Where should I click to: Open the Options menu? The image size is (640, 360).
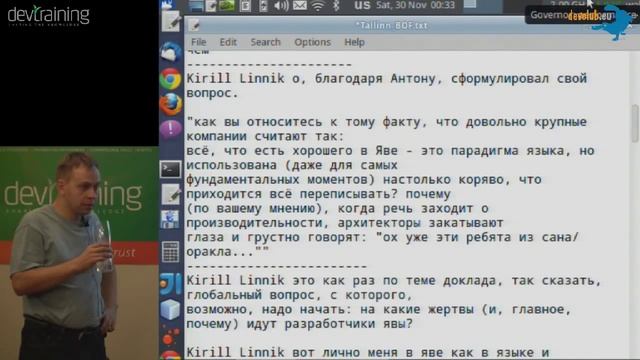click(312, 42)
